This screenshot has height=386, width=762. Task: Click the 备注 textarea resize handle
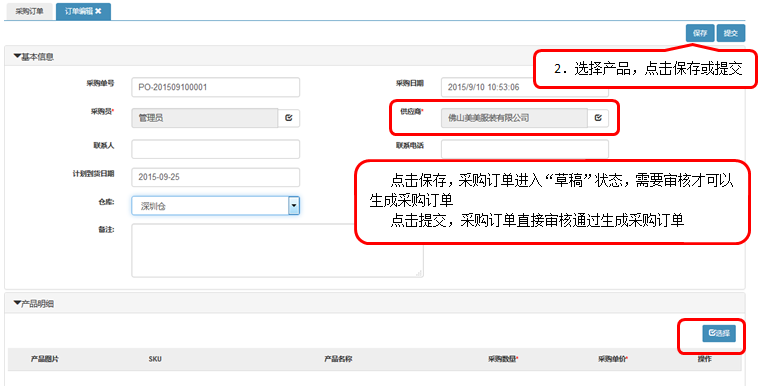[x=419, y=274]
